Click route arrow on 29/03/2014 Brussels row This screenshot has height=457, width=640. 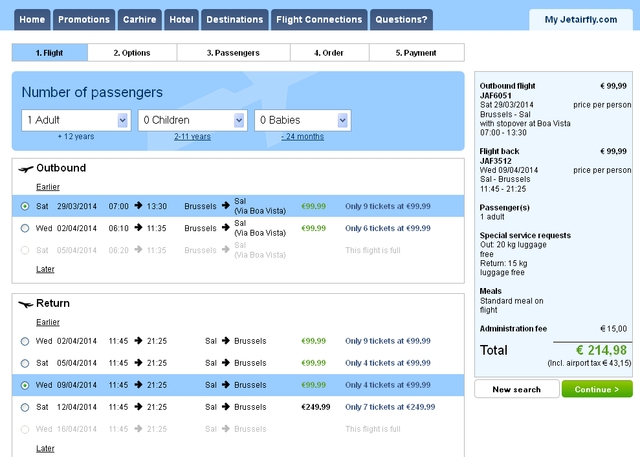coord(226,205)
